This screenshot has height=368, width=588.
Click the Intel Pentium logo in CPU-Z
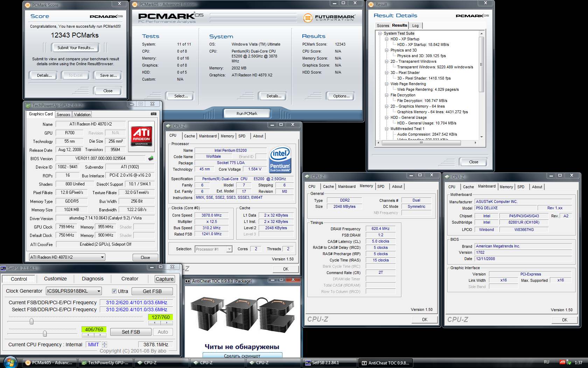pyautogui.click(x=280, y=160)
